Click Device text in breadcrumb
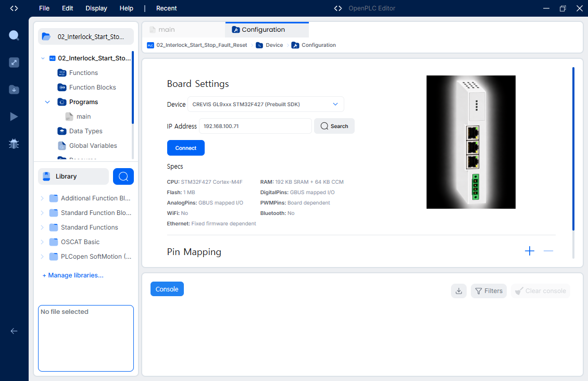The height and width of the screenshot is (381, 588). (274, 45)
